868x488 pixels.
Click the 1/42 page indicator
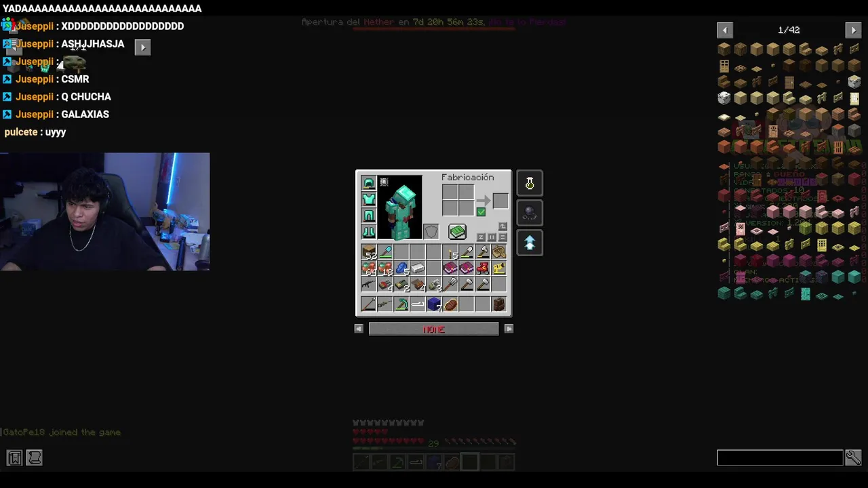[789, 30]
